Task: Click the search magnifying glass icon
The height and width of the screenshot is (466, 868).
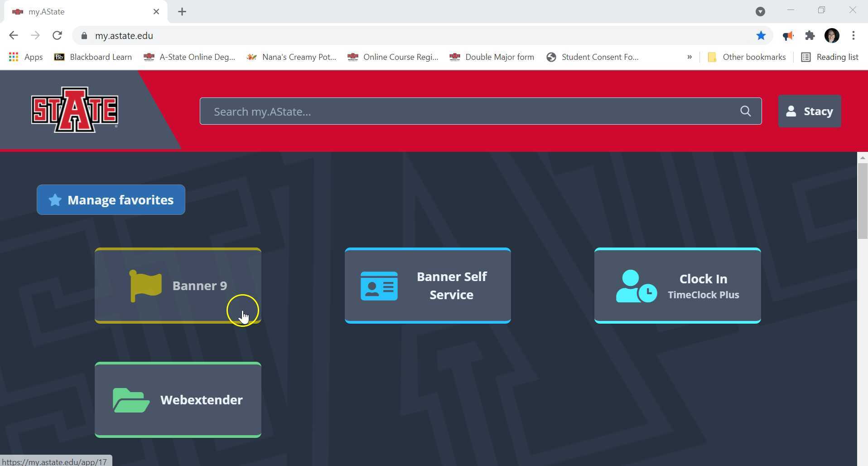Action: coord(745,111)
